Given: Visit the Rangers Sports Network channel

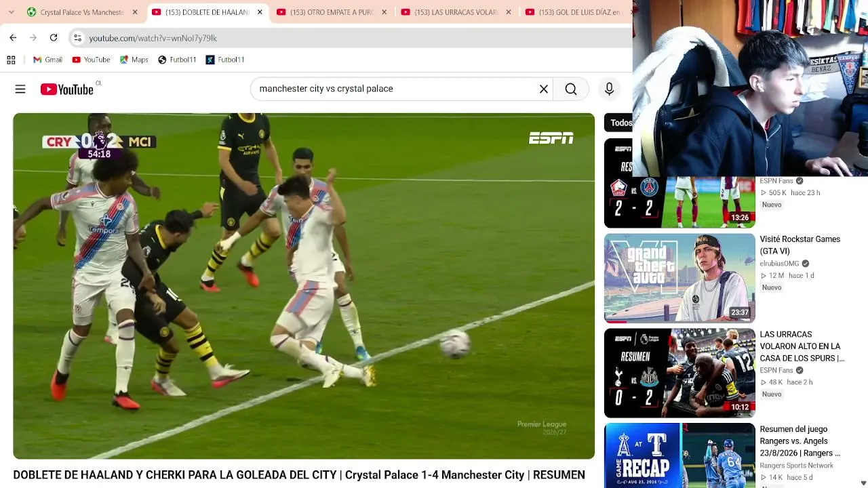Looking at the screenshot, I should (x=796, y=466).
